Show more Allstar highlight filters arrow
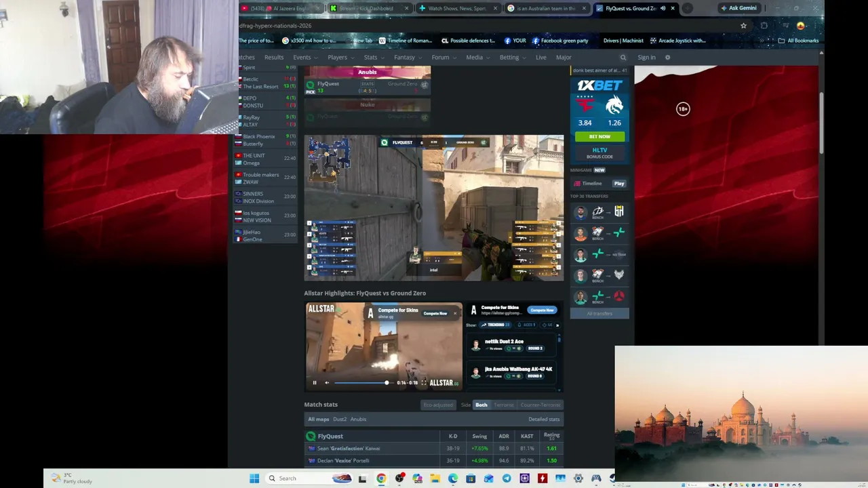868x488 pixels. pos(557,325)
